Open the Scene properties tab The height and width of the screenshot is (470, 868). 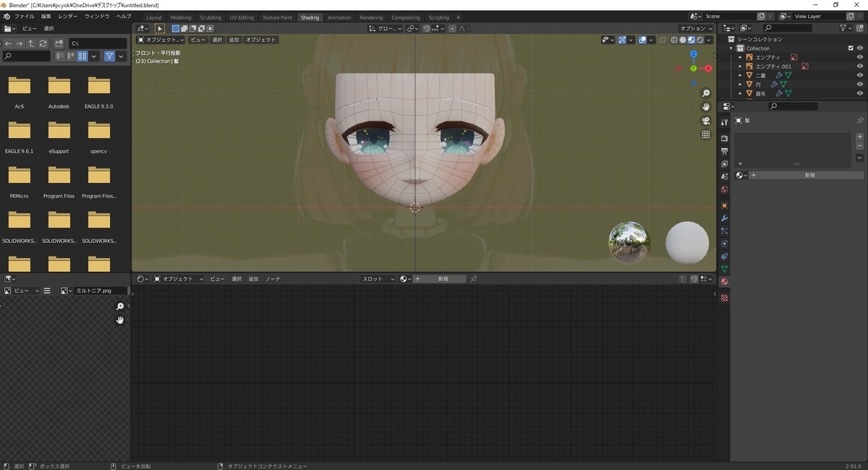(x=724, y=176)
